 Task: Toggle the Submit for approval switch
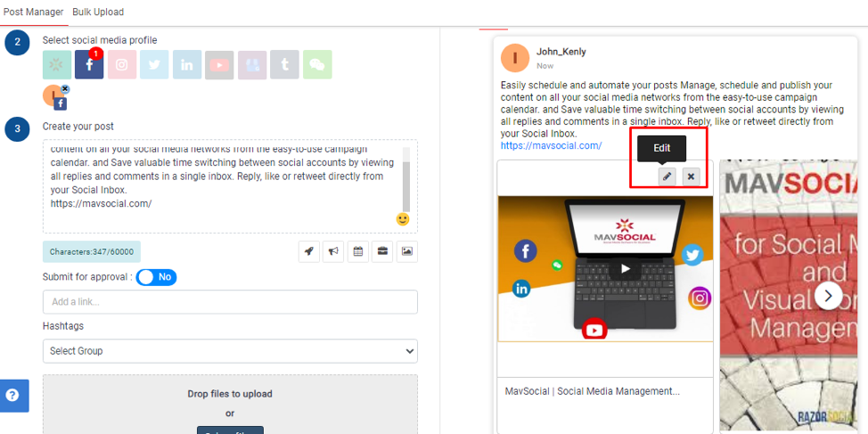click(156, 277)
